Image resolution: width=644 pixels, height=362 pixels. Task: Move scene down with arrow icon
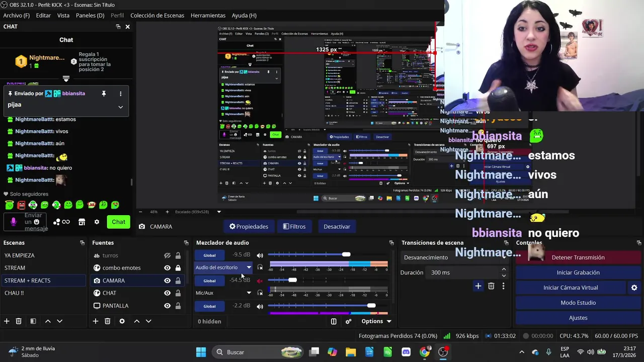tap(59, 321)
